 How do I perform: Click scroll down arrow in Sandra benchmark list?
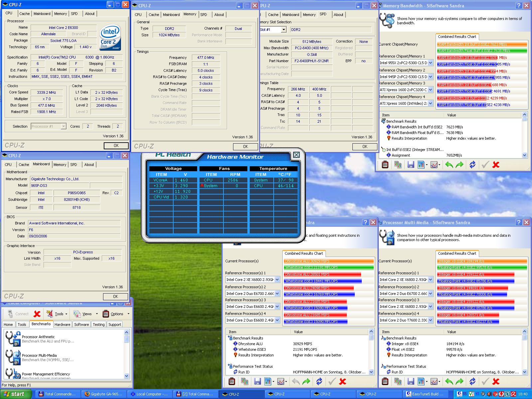[126, 376]
